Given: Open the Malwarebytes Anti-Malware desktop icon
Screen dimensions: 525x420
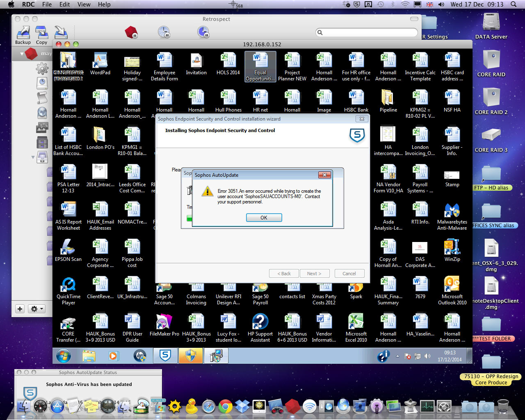Looking at the screenshot, I should pos(452,217).
